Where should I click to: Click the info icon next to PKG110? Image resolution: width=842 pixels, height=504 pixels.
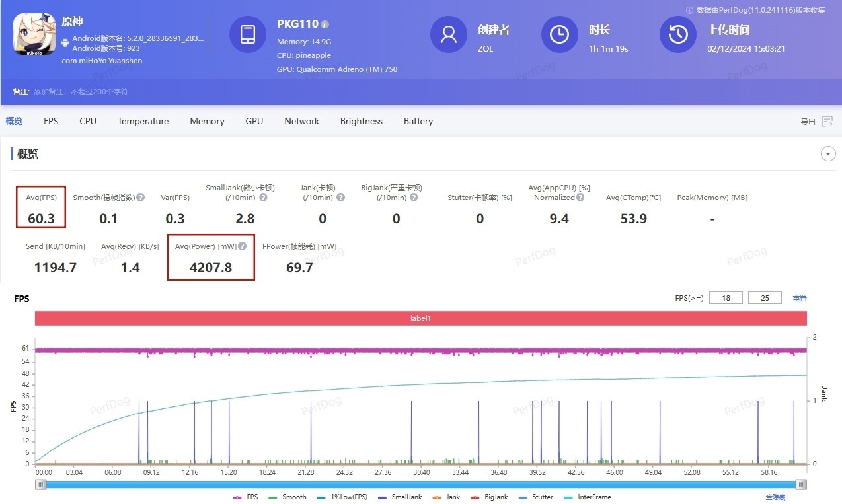[325, 24]
